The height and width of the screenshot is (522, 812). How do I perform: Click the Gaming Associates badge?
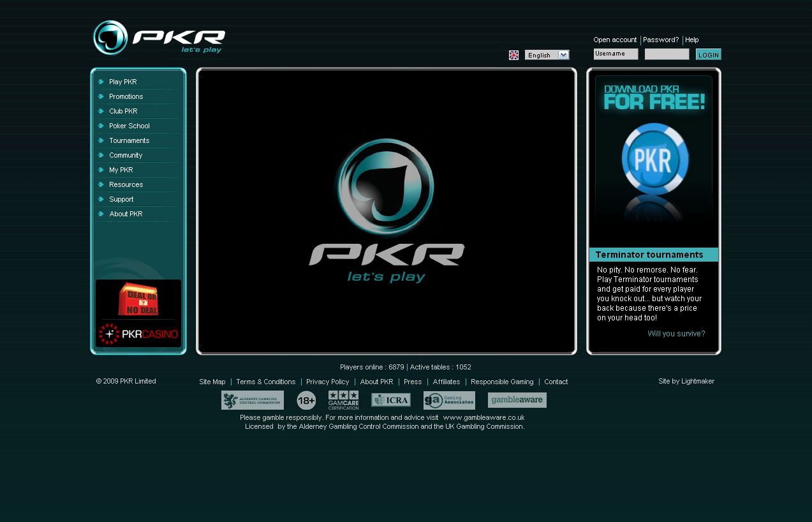pos(449,400)
